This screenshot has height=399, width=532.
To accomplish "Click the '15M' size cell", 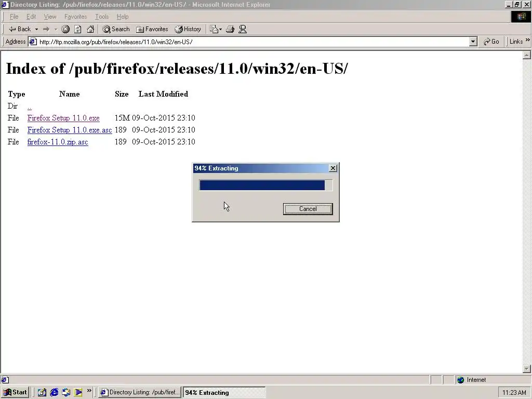I will coord(122,118).
